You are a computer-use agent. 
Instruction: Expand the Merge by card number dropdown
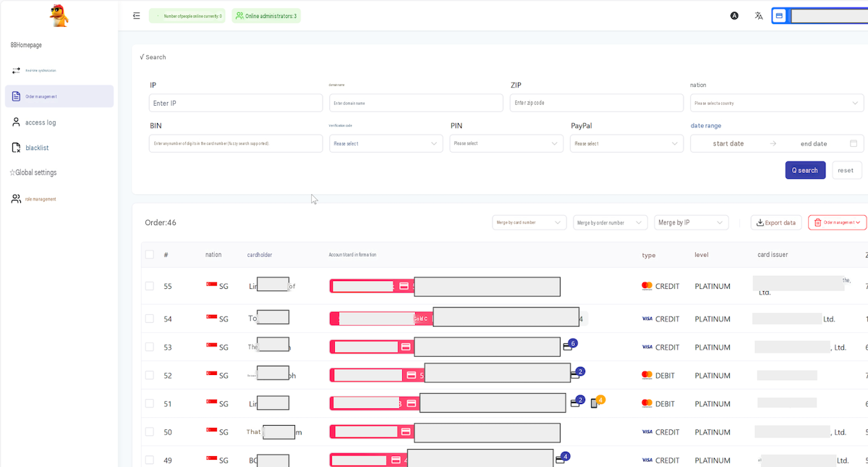pyautogui.click(x=529, y=222)
